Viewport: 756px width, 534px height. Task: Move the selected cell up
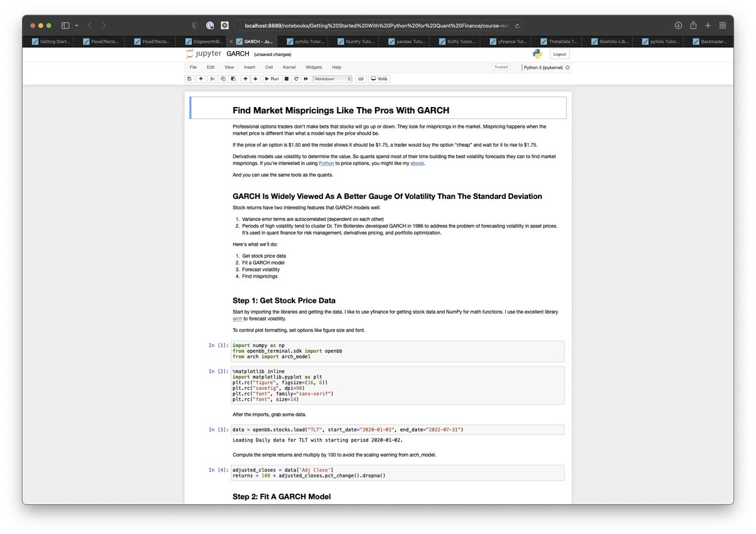click(x=245, y=79)
